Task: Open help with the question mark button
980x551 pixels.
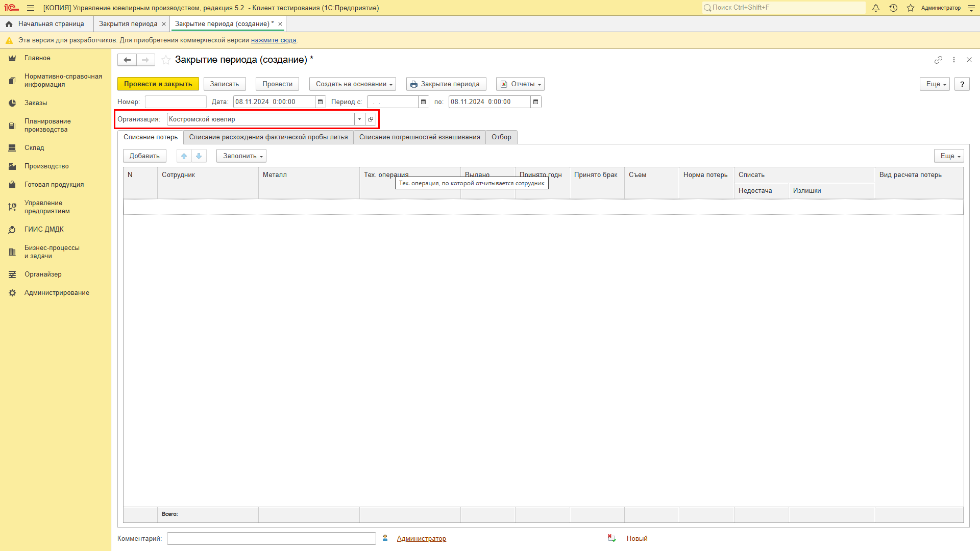Action: pos(962,84)
